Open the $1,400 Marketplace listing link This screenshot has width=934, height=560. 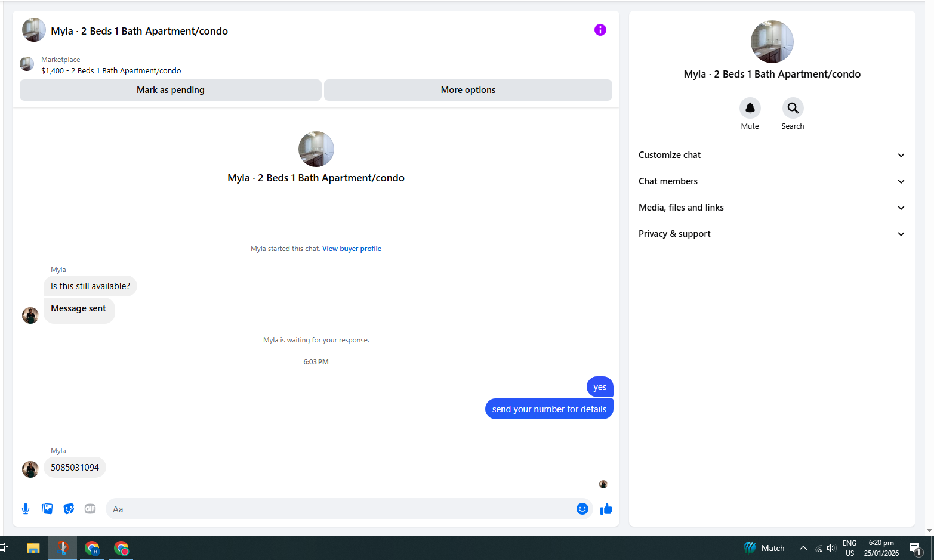(x=111, y=70)
